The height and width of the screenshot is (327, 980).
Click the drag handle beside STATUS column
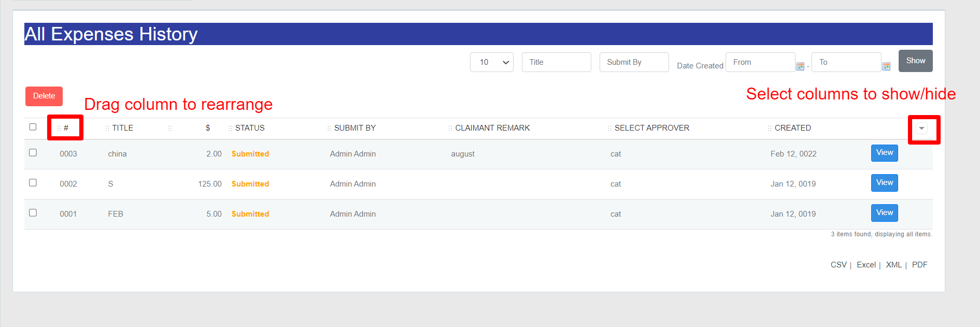click(230, 128)
